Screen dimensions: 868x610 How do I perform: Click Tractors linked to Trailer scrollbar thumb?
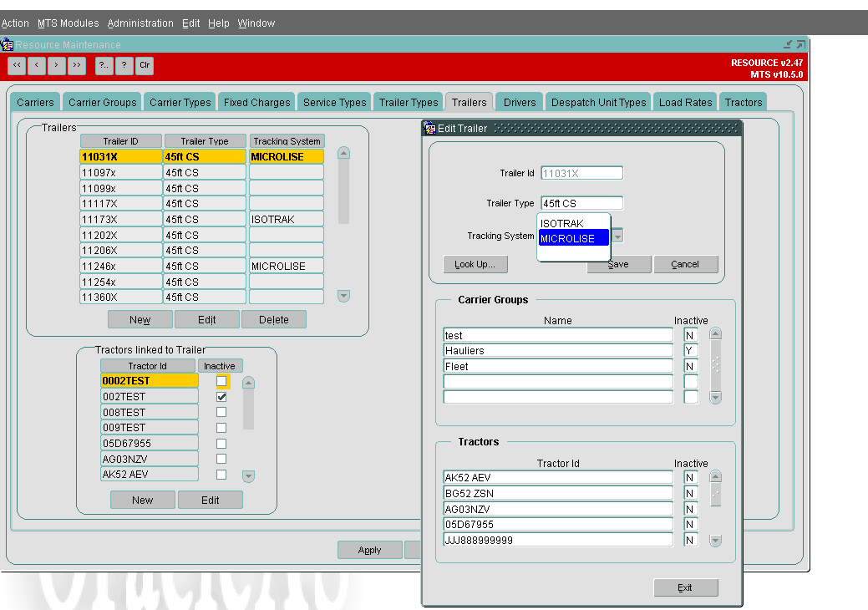pyautogui.click(x=249, y=409)
